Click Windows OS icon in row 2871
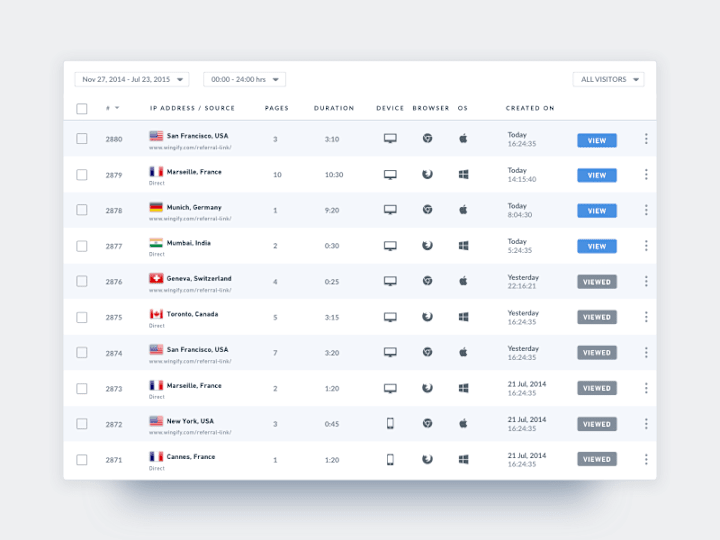720x540 pixels. point(464,459)
